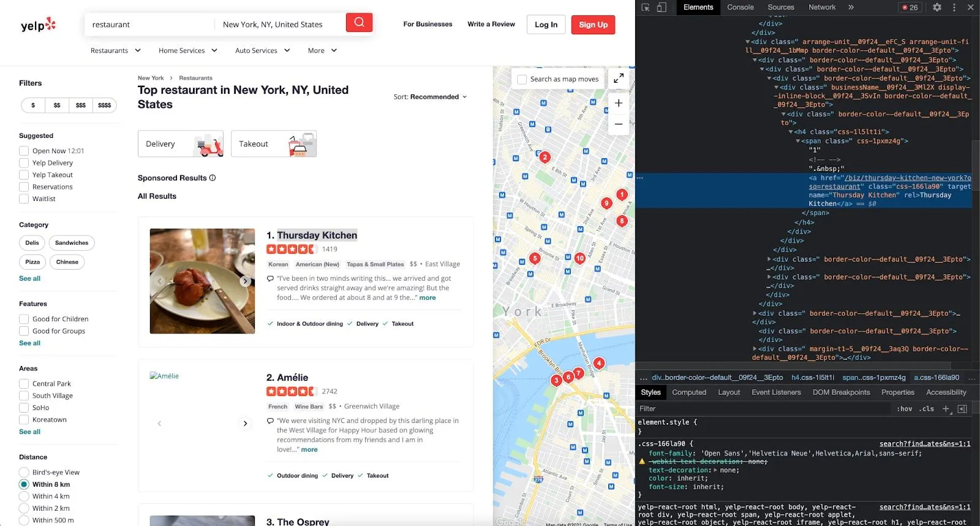Open the Event Listeners tab
The image size is (980, 526).
tap(776, 392)
